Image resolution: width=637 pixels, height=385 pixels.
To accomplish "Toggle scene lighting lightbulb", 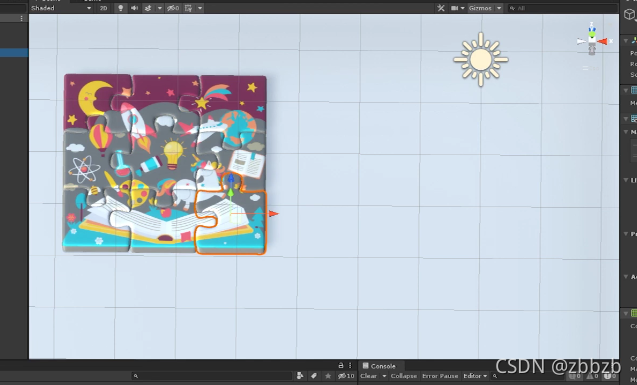I will (120, 8).
